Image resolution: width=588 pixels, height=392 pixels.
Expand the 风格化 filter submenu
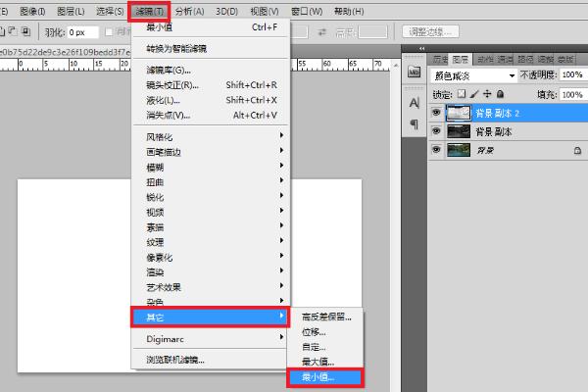click(211, 137)
